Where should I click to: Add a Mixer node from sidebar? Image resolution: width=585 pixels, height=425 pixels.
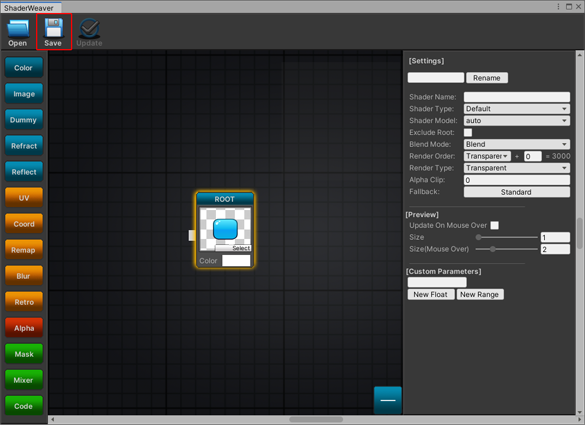pos(24,380)
